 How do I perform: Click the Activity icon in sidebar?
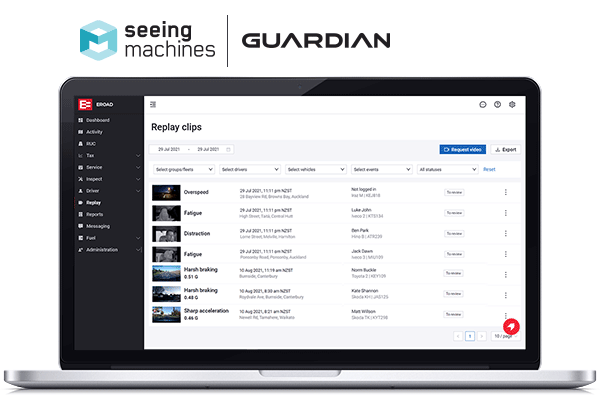click(81, 132)
